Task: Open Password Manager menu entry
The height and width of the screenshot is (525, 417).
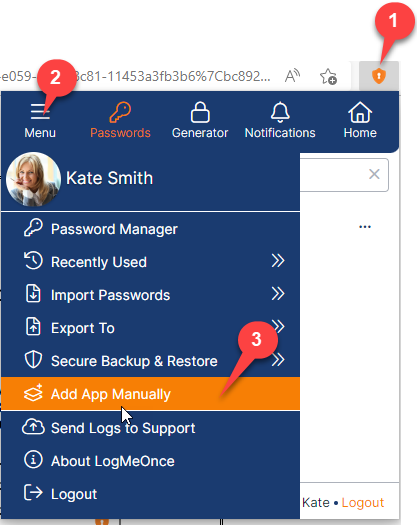Action: point(150,229)
